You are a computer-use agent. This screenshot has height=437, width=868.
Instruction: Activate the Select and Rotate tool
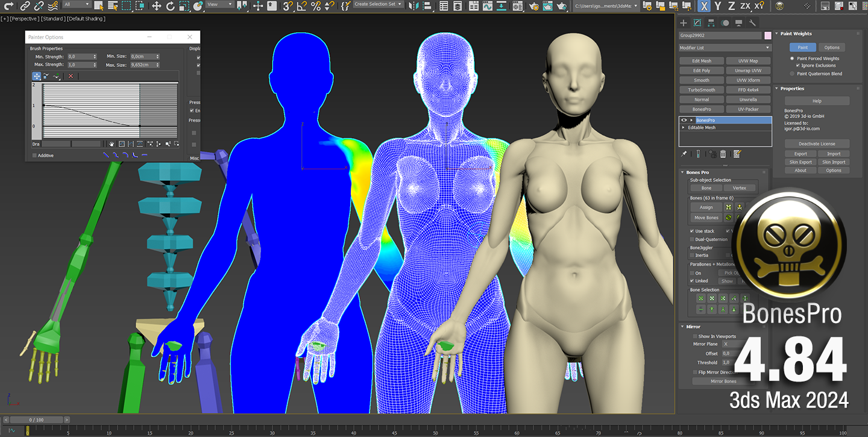tap(170, 5)
